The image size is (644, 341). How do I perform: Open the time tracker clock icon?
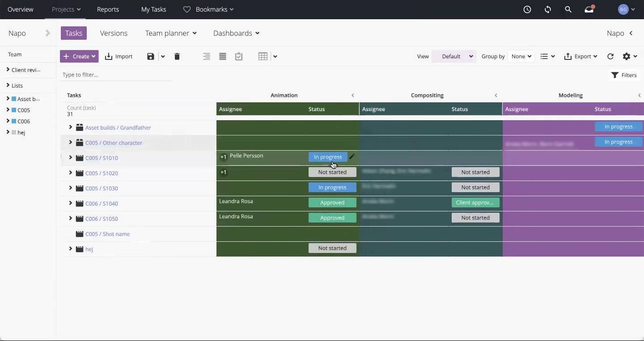coord(527,9)
